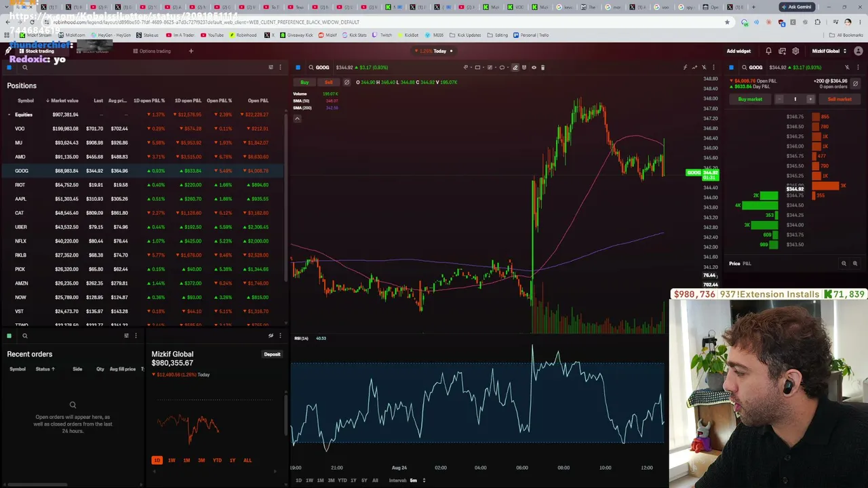This screenshot has height=488, width=868.
Task: Select YTD range on account chart
Action: 217,460
